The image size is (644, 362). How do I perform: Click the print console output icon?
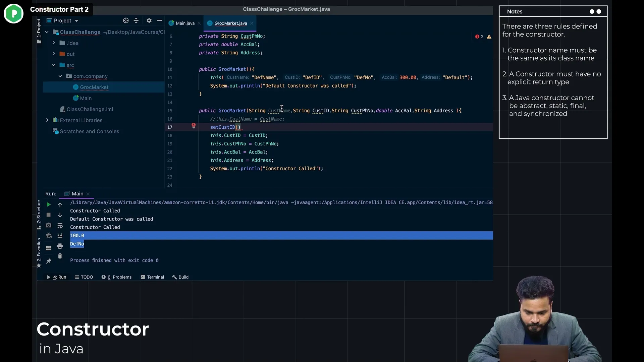[x=60, y=246]
